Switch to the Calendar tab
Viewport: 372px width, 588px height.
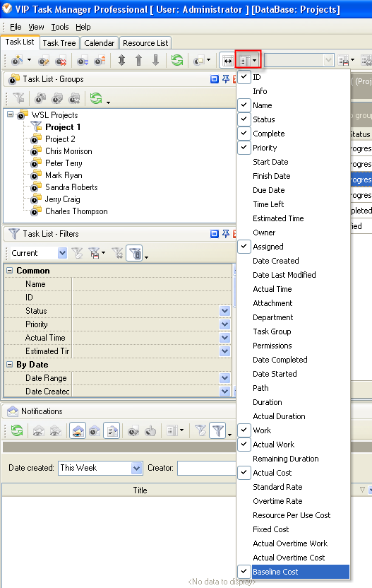click(100, 43)
